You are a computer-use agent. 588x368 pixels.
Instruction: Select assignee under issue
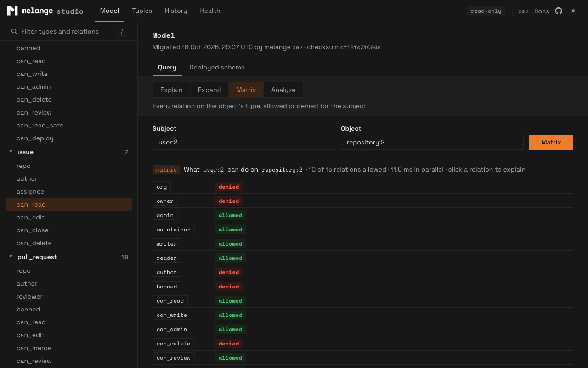tap(68, 191)
